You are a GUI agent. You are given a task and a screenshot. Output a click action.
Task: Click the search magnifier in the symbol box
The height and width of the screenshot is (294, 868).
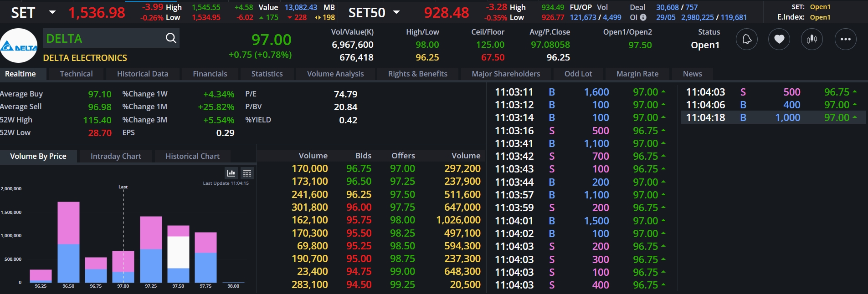[171, 38]
